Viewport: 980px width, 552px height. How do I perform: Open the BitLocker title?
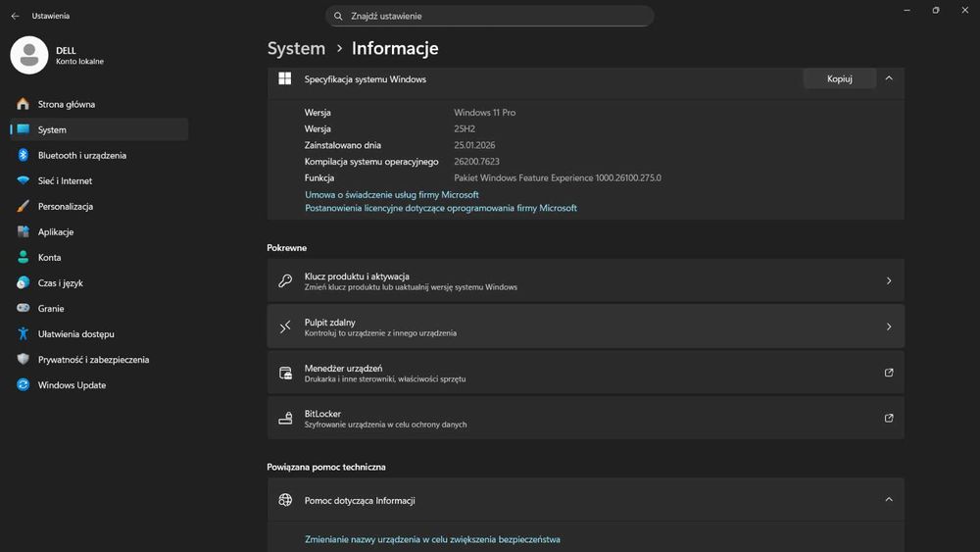[322, 414]
